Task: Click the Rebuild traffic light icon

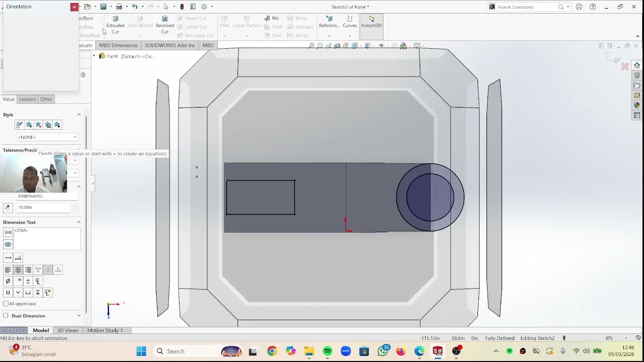Action: (x=182, y=7)
